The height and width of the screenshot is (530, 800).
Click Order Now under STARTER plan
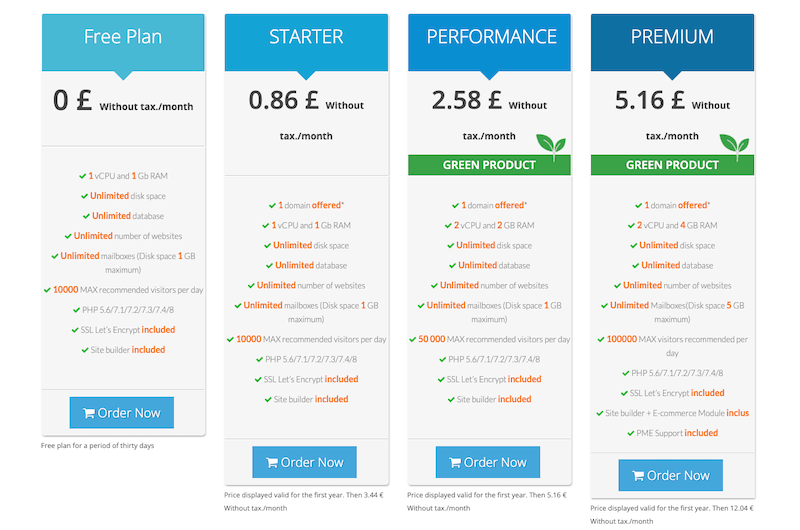(x=304, y=462)
